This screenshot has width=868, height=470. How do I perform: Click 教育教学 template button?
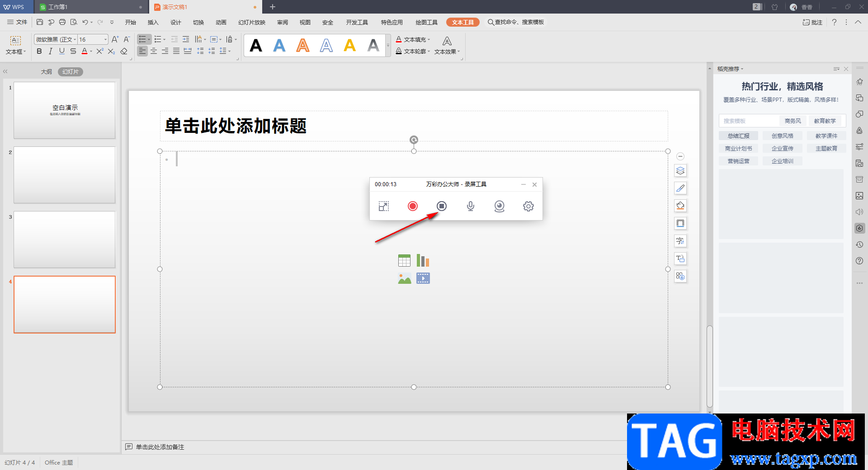825,121
